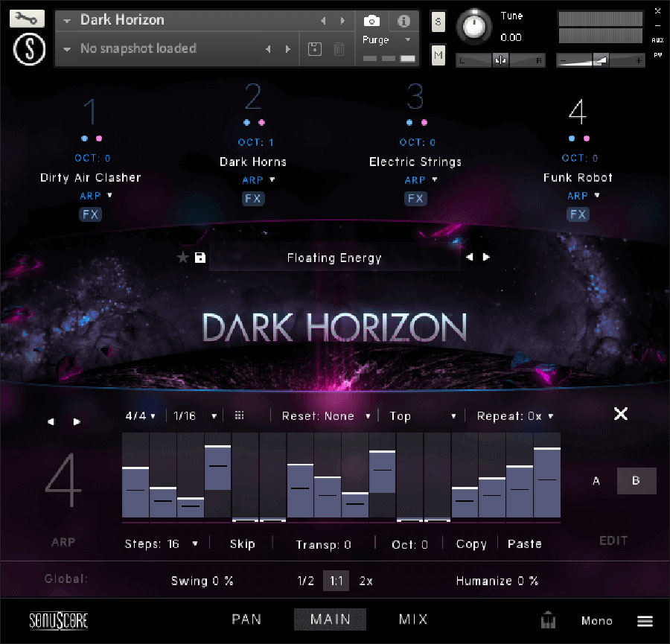Toggle the pink dot of slot 1
This screenshot has width=670, height=644.
[x=99, y=138]
